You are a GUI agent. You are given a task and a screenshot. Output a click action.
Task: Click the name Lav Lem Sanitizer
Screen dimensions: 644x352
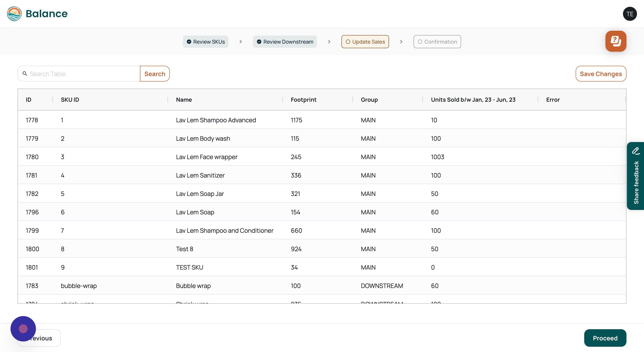tap(200, 175)
